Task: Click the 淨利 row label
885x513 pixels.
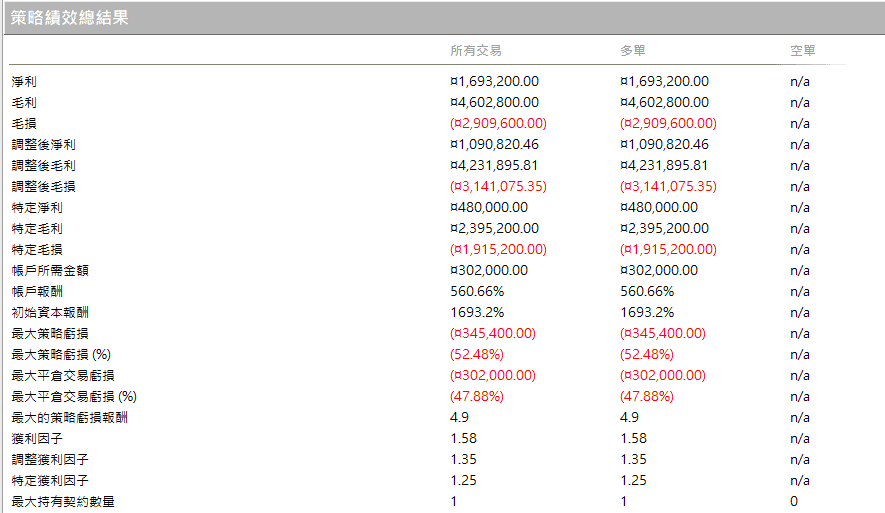Action: point(24,82)
